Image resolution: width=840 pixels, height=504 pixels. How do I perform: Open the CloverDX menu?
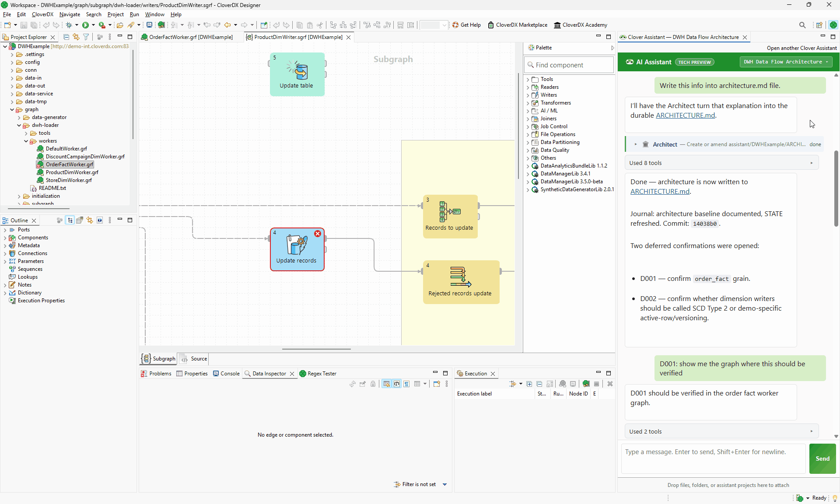(x=42, y=14)
